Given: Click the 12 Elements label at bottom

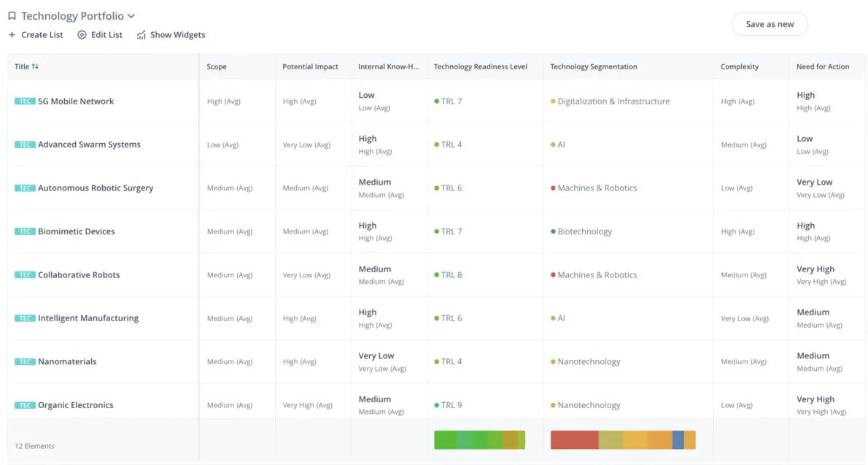Looking at the screenshot, I should click(34, 445).
